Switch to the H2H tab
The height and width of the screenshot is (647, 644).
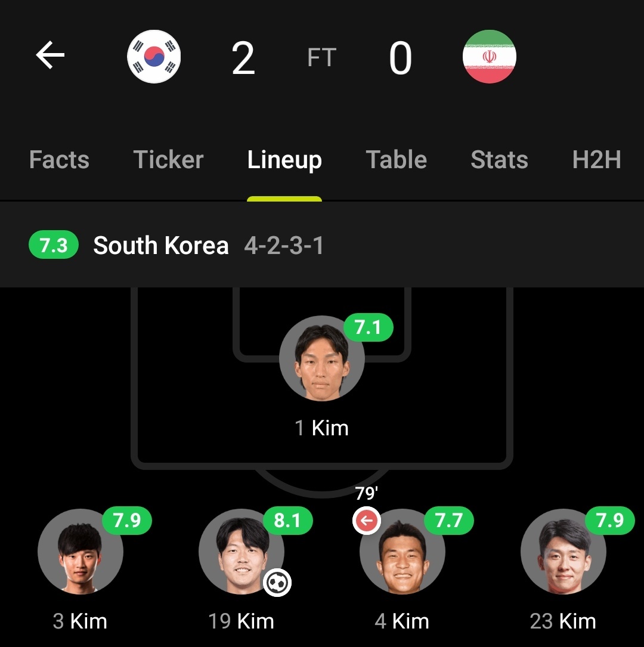click(596, 160)
